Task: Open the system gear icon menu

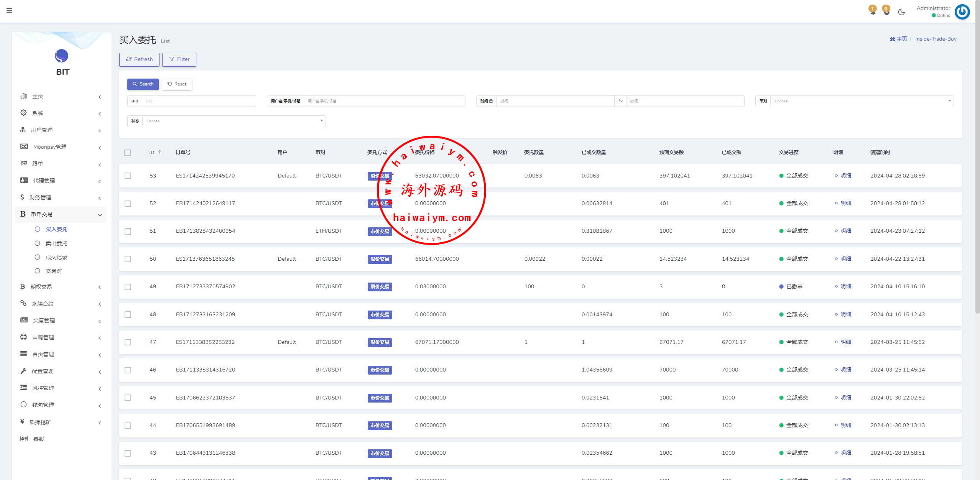Action: (23, 113)
